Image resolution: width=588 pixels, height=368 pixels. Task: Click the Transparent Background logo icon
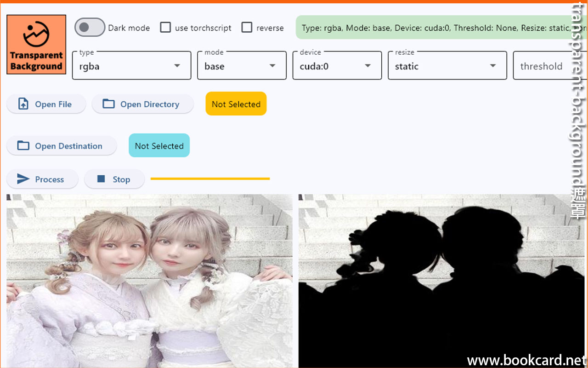[x=36, y=45]
